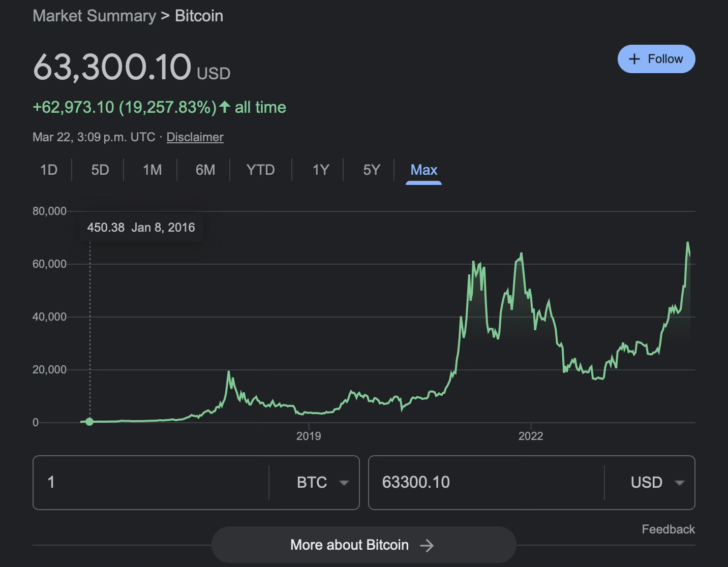The width and height of the screenshot is (728, 567).
Task: Open the USD currency dropdown
Action: tap(658, 482)
